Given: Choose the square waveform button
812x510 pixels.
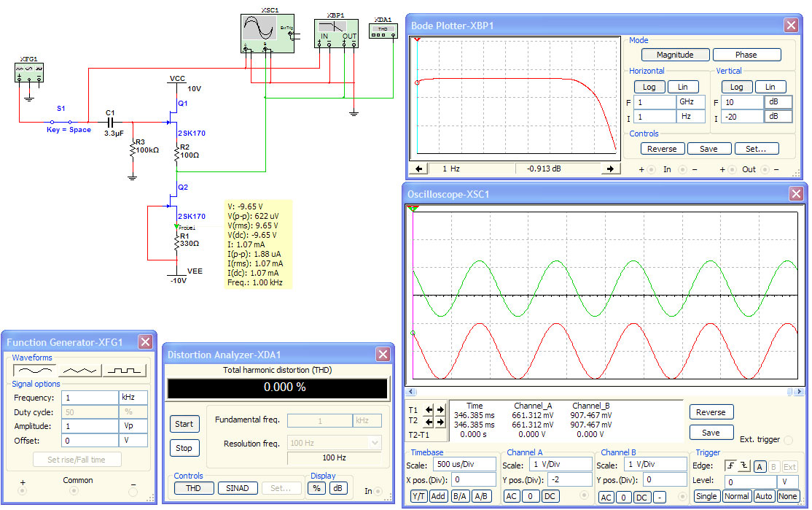Looking at the screenshot, I should [125, 371].
